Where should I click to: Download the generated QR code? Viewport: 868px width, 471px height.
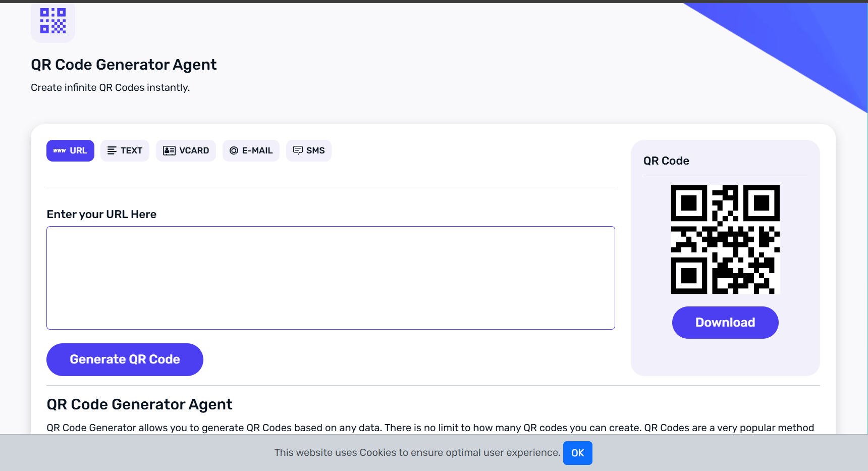pos(725,323)
